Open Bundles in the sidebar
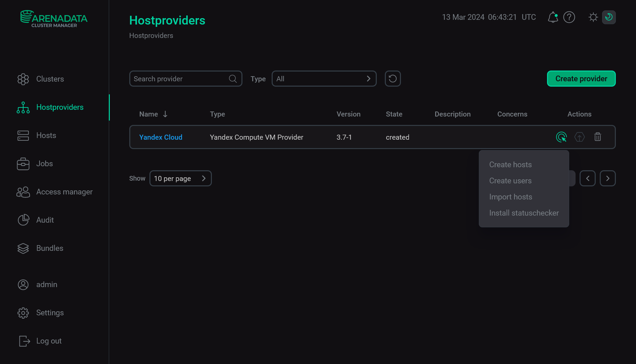The width and height of the screenshot is (636, 364). [50, 248]
